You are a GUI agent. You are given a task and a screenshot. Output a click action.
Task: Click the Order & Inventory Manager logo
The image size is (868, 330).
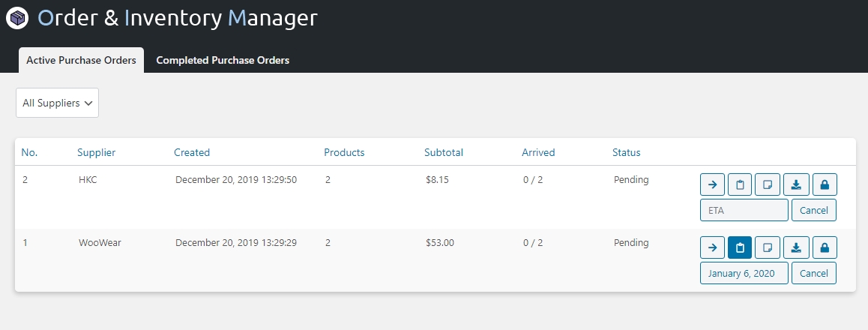[18, 19]
